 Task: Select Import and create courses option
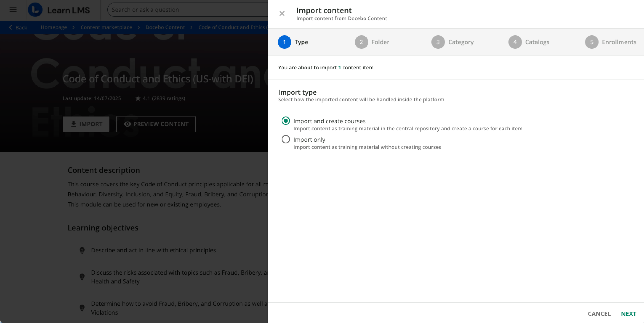(286, 121)
